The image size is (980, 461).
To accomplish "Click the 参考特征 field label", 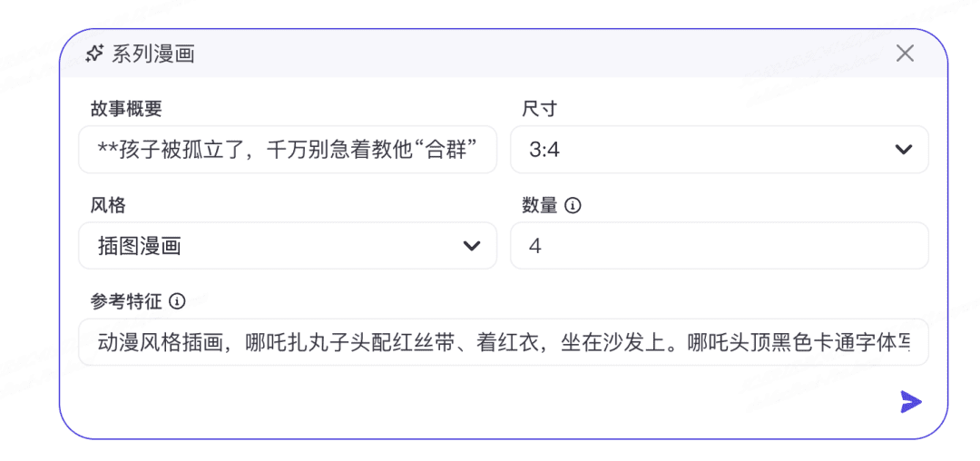I will [126, 301].
